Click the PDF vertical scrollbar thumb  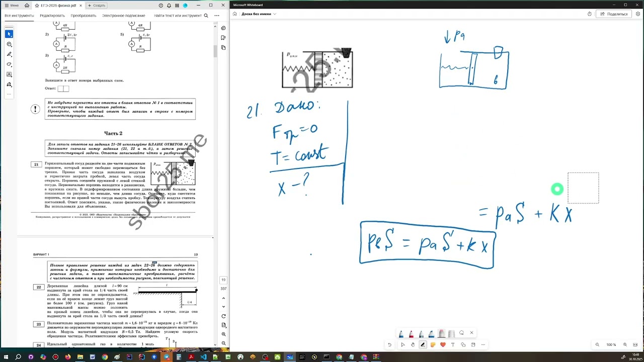click(x=215, y=51)
